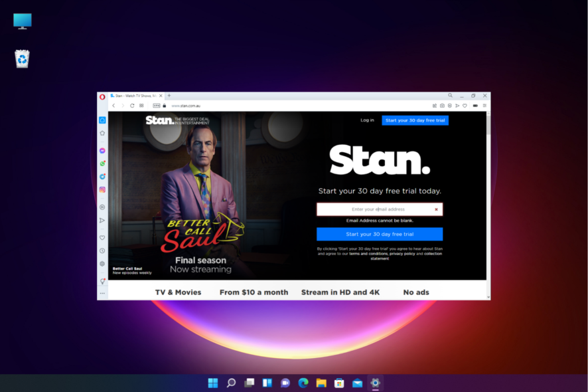Click the Stan logo in page header

[160, 120]
